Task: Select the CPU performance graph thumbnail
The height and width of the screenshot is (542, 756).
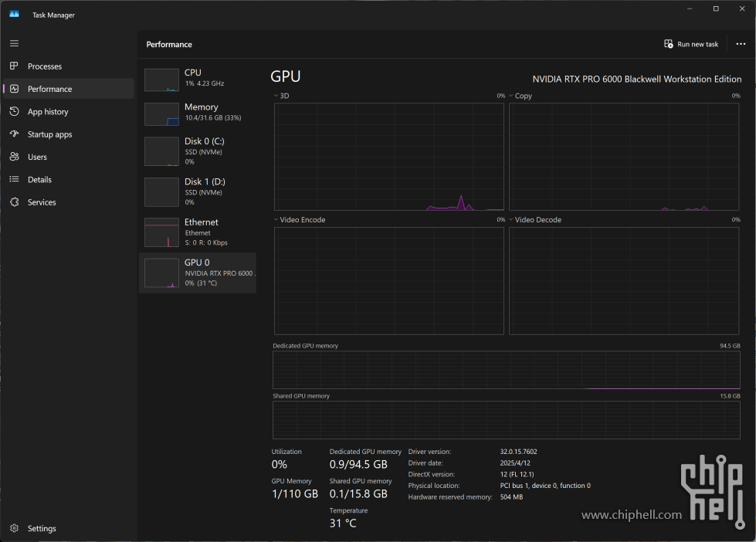Action: [x=161, y=80]
